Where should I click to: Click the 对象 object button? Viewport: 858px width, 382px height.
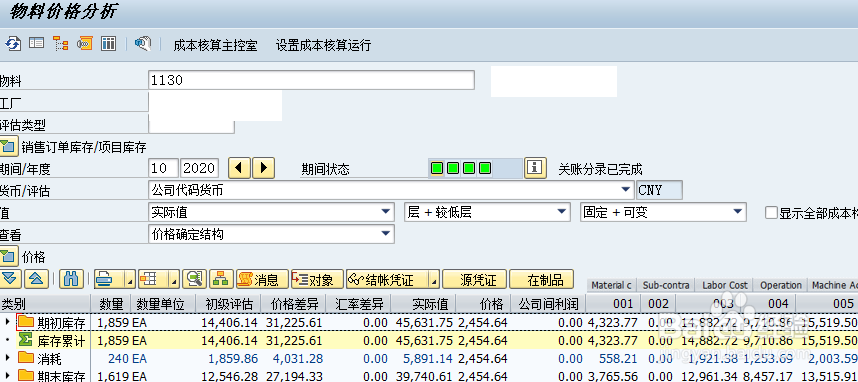pos(316,279)
